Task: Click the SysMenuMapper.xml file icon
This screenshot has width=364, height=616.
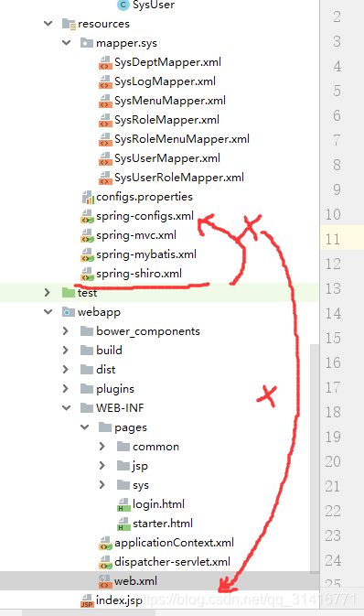Action: pyautogui.click(x=105, y=101)
